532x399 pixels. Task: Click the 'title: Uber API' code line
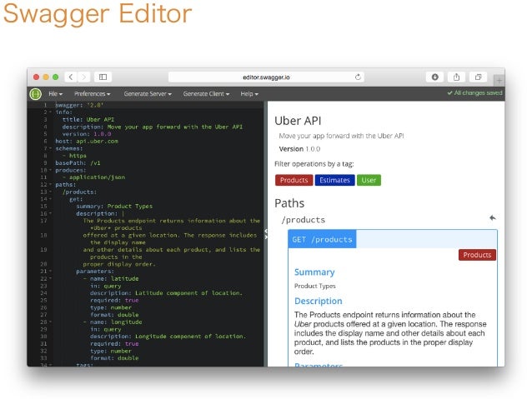pyautogui.click(x=88, y=119)
